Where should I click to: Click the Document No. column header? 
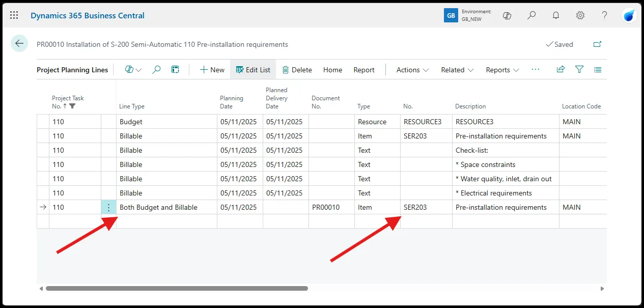pyautogui.click(x=326, y=102)
